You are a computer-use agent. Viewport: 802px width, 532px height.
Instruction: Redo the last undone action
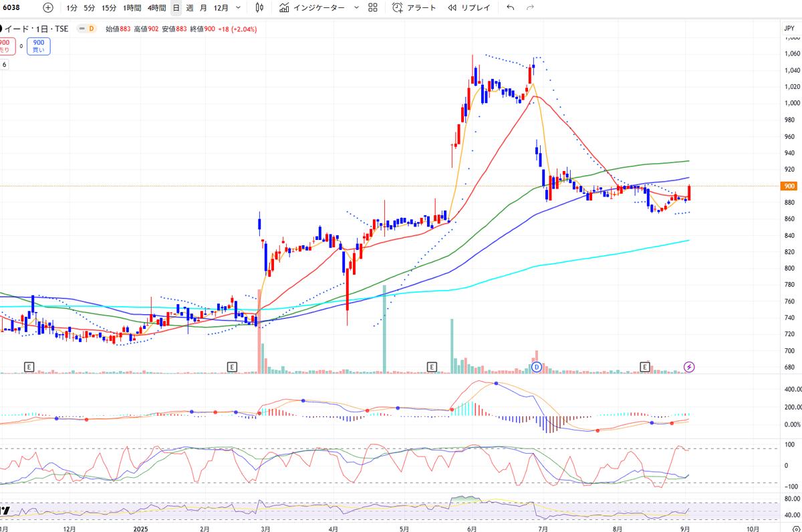tap(531, 8)
